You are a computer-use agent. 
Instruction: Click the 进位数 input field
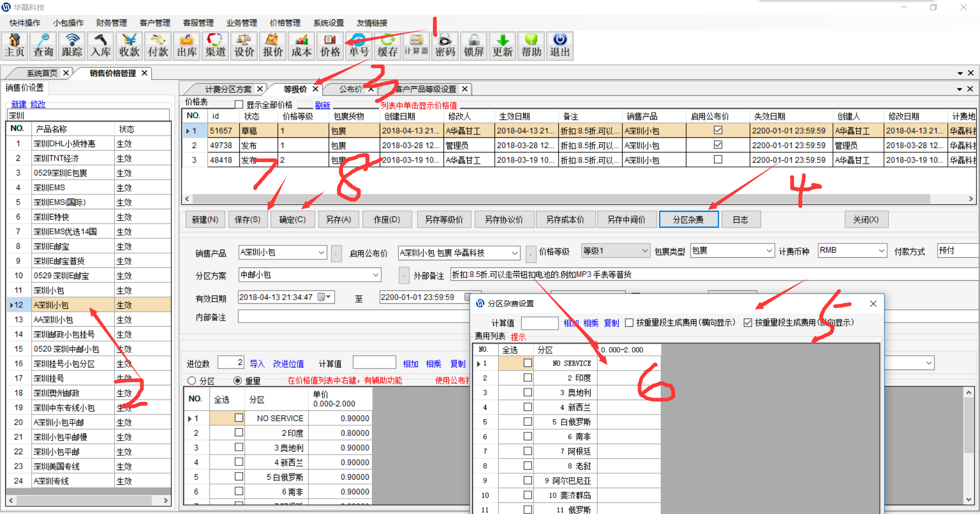(231, 362)
